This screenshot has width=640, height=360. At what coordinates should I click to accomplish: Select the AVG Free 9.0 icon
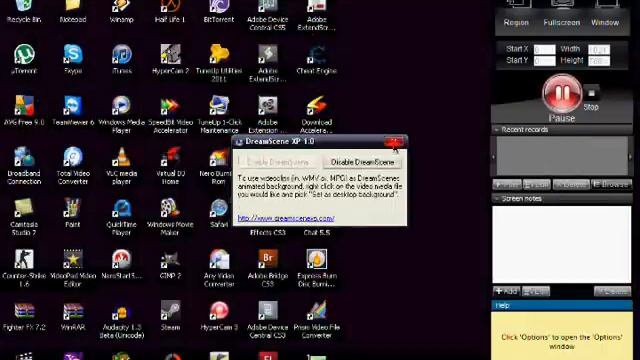point(24,110)
